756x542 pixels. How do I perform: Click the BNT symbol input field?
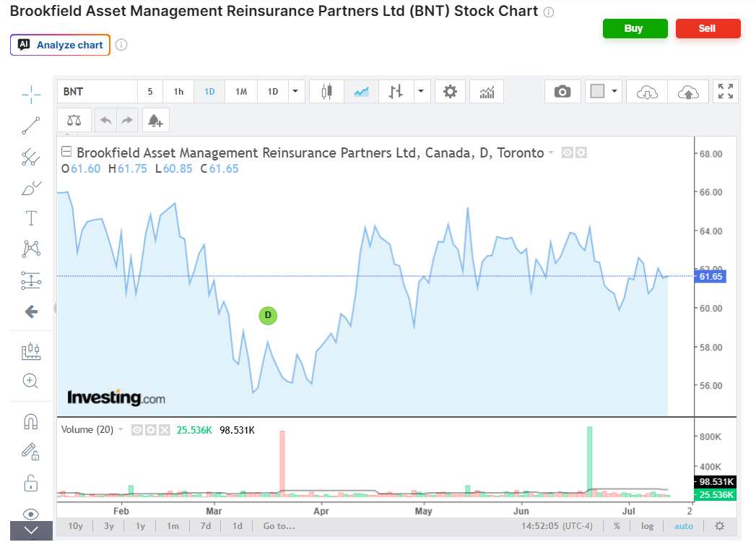(97, 92)
